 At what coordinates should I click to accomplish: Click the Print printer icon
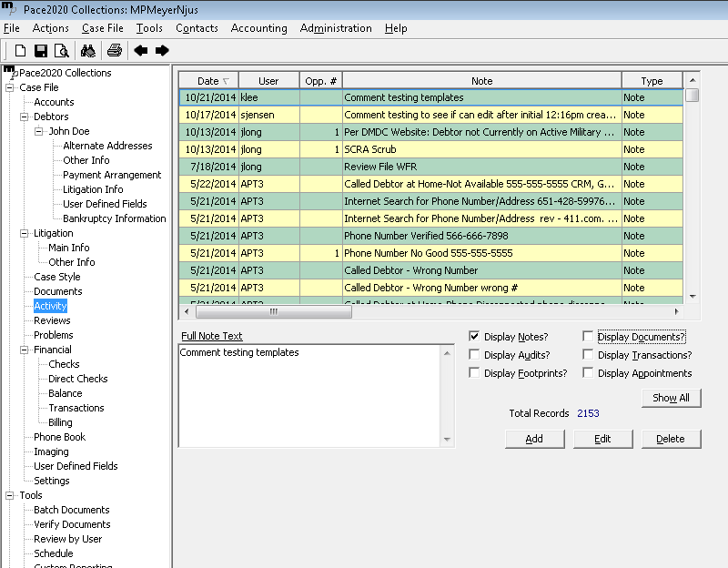pos(114,50)
